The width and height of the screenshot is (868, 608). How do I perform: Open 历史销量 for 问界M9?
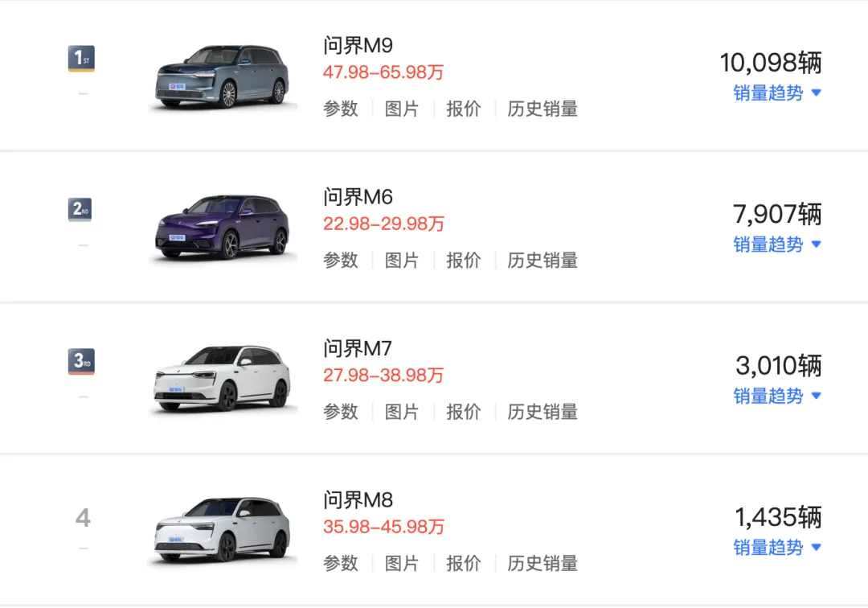tap(542, 109)
